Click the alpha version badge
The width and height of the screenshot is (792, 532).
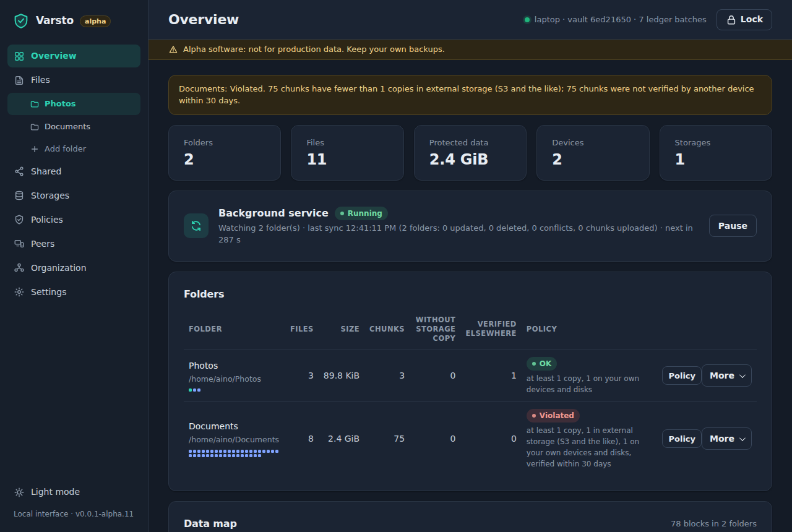click(95, 21)
